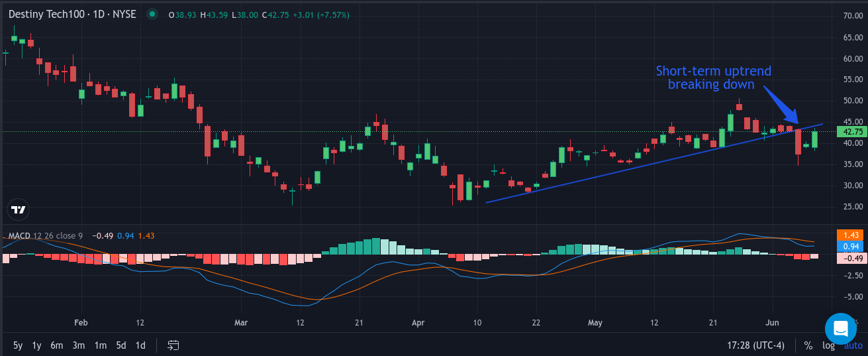Click the Destiny Tech100 symbol title

click(x=72, y=14)
